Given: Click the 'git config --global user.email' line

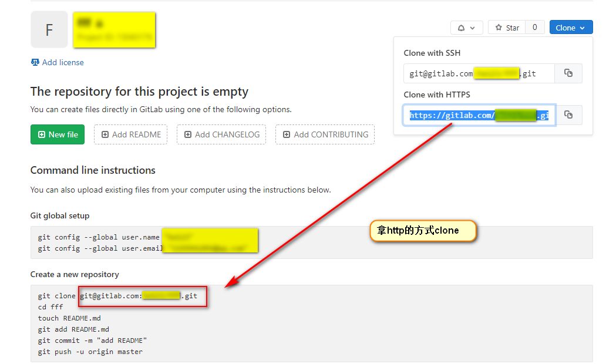Looking at the screenshot, I should (100, 248).
